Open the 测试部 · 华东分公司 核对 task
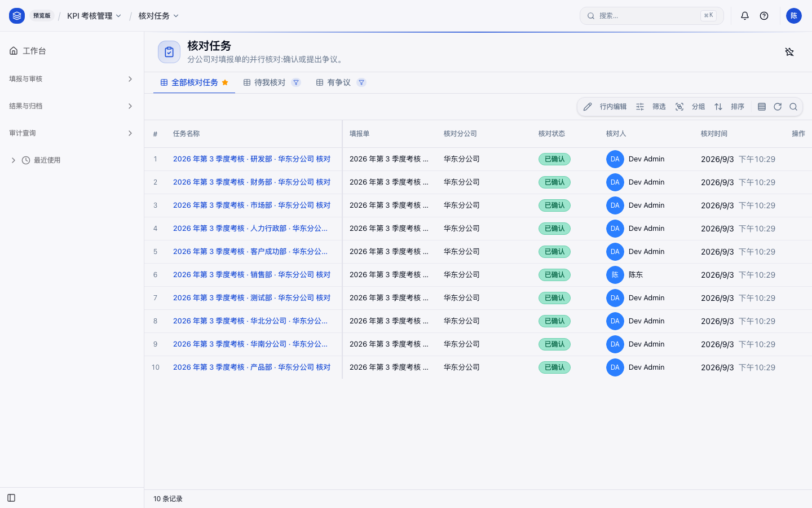 click(251, 298)
